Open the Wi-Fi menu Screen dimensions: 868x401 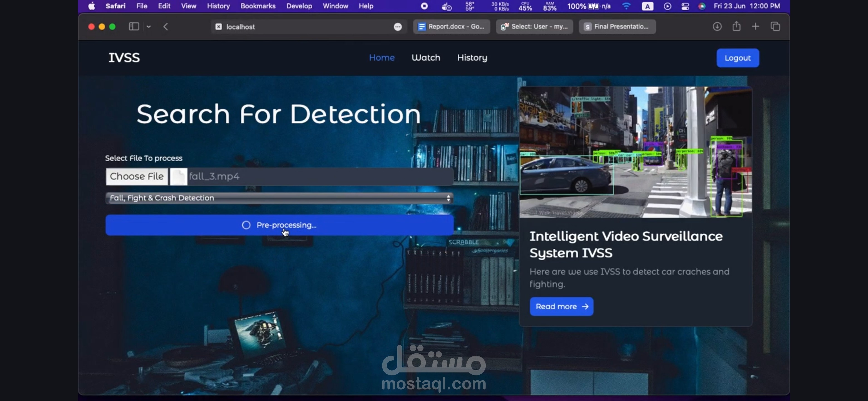pyautogui.click(x=626, y=6)
